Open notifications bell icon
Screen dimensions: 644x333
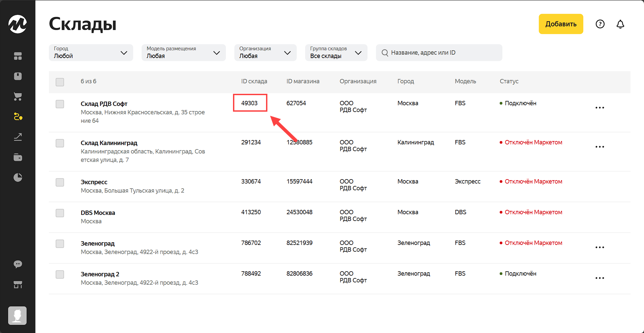[620, 24]
